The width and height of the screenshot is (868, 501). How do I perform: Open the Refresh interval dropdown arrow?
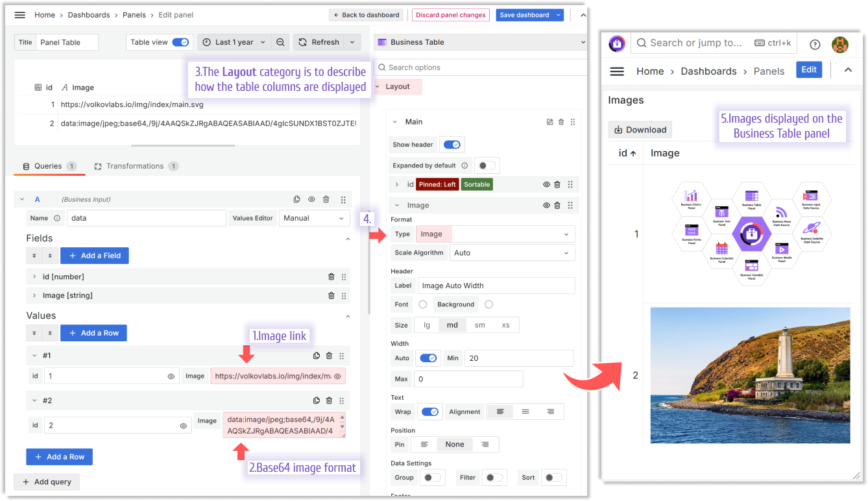(352, 42)
